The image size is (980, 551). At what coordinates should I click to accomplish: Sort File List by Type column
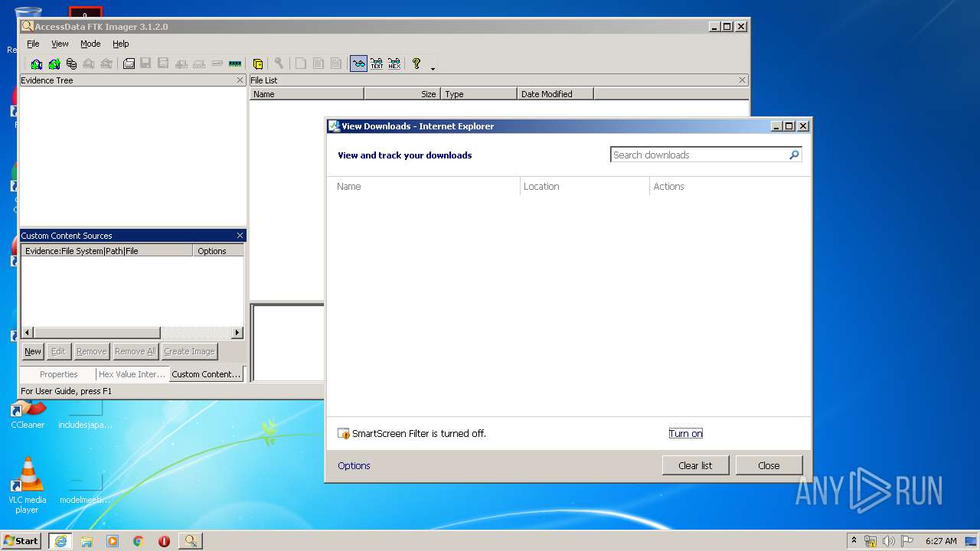click(x=479, y=94)
